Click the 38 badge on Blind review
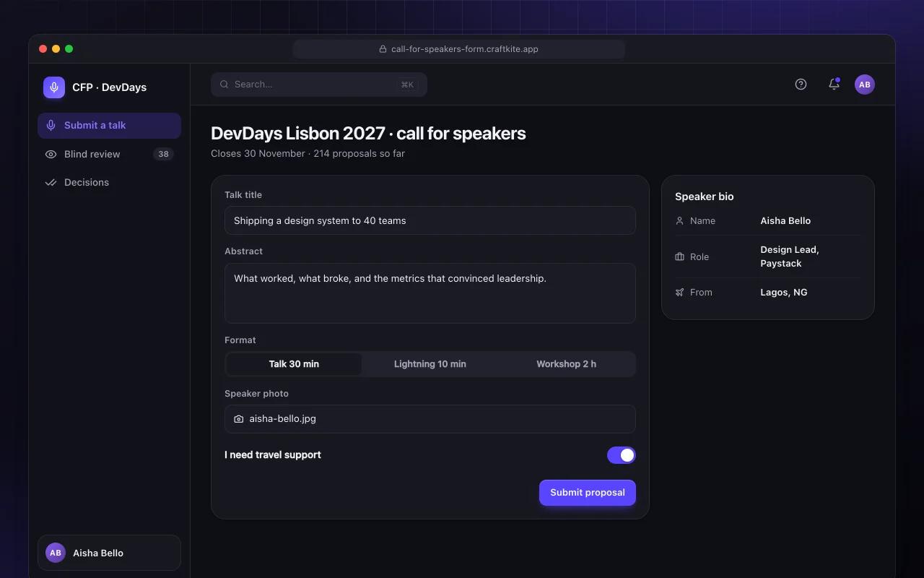Viewport: 924px width, 578px height. 163,154
